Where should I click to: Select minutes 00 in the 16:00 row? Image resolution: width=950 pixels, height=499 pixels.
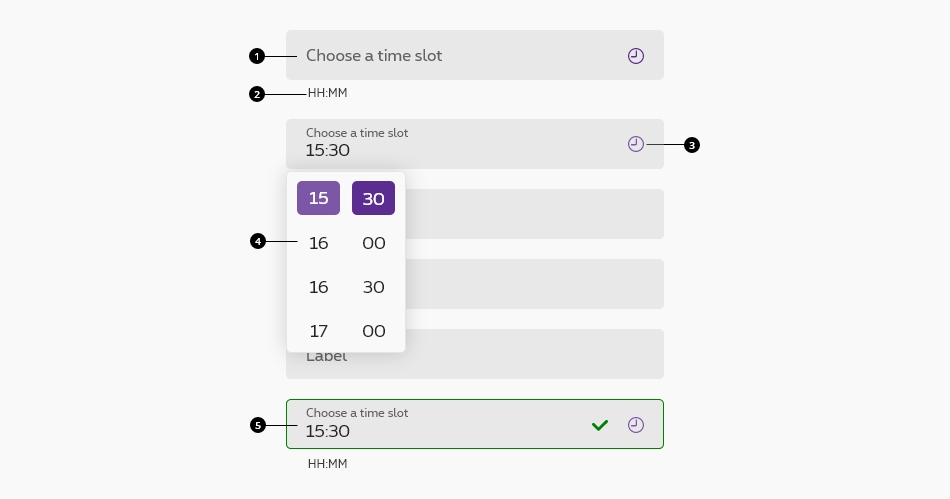click(374, 243)
